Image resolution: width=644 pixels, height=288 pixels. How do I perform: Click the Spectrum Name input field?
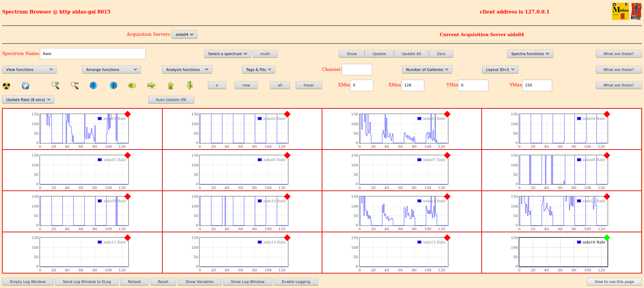(93, 54)
